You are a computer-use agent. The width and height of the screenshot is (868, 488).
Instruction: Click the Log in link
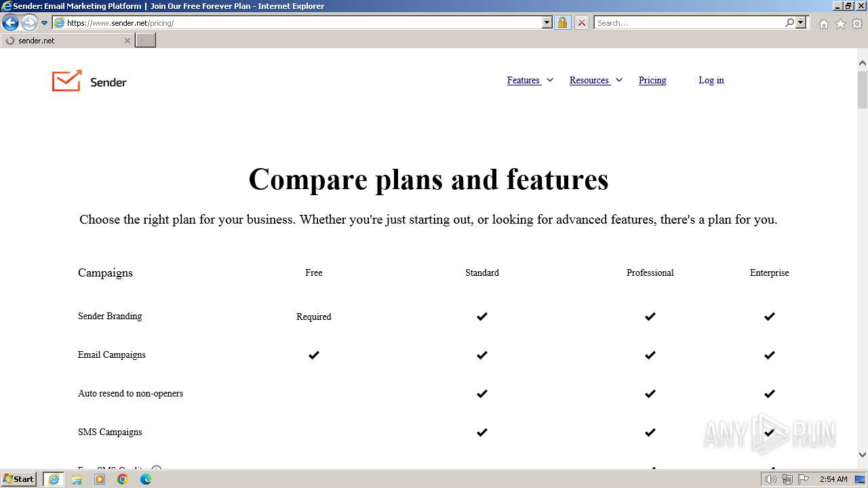[711, 80]
